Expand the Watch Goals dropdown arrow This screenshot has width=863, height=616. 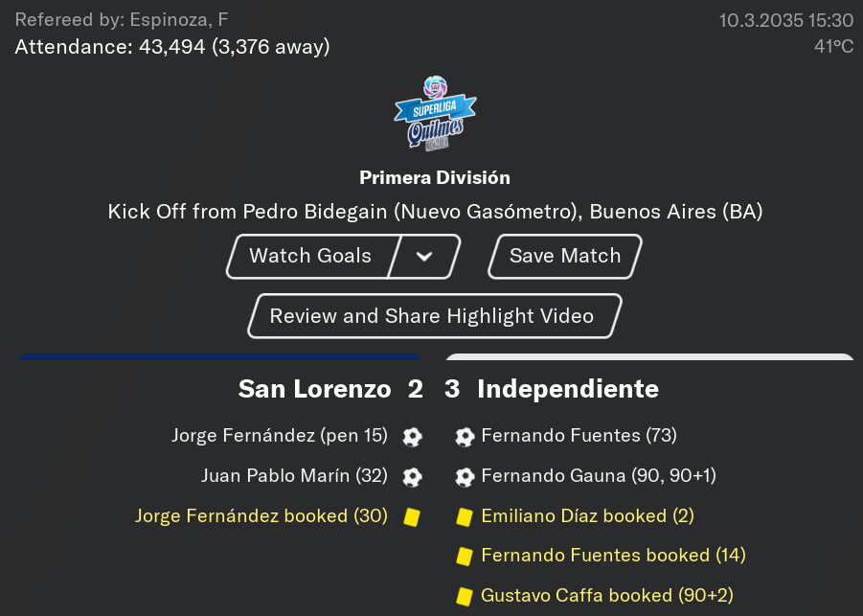(424, 257)
